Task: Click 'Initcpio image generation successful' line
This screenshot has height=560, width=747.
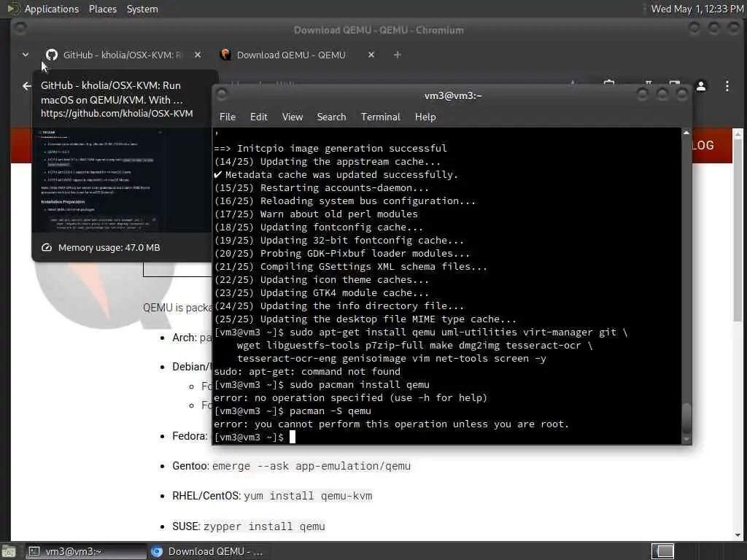Action: (x=330, y=148)
